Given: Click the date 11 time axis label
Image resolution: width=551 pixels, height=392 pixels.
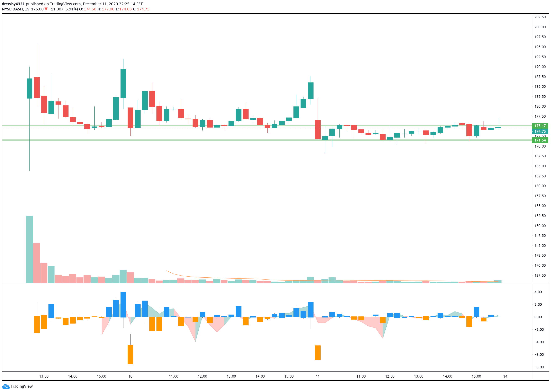Looking at the screenshot, I should [318, 376].
